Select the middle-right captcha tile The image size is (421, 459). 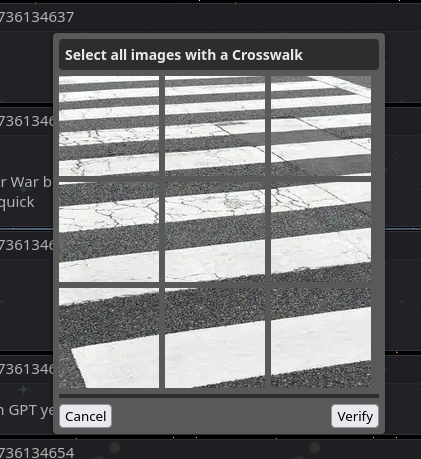coord(321,232)
